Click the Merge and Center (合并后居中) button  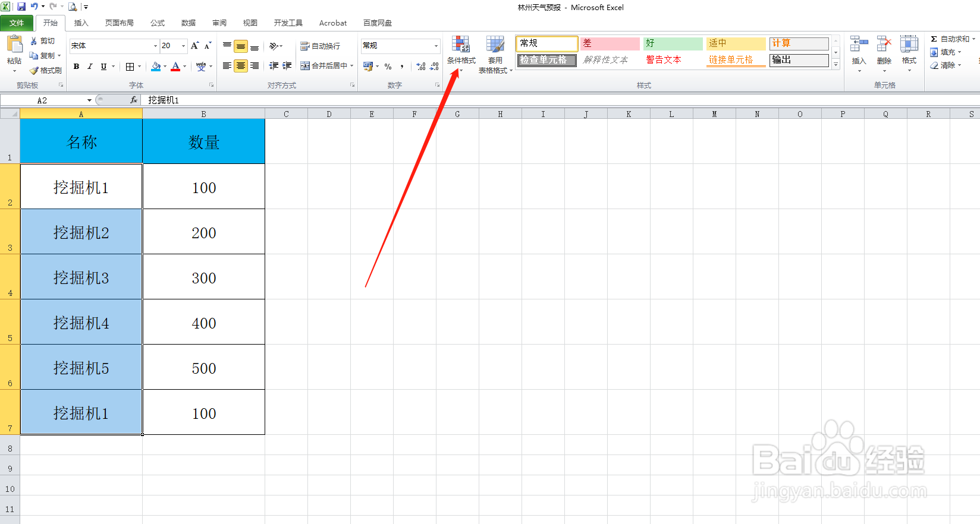pos(323,66)
